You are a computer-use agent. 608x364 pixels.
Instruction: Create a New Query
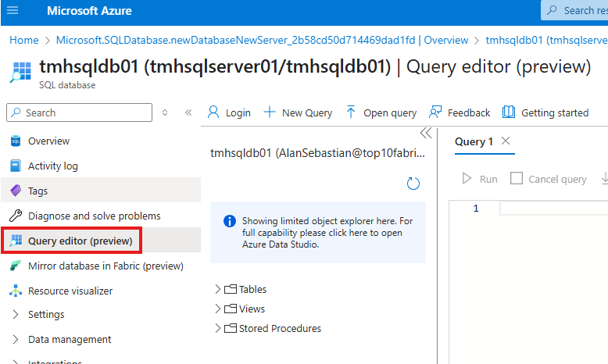[298, 112]
